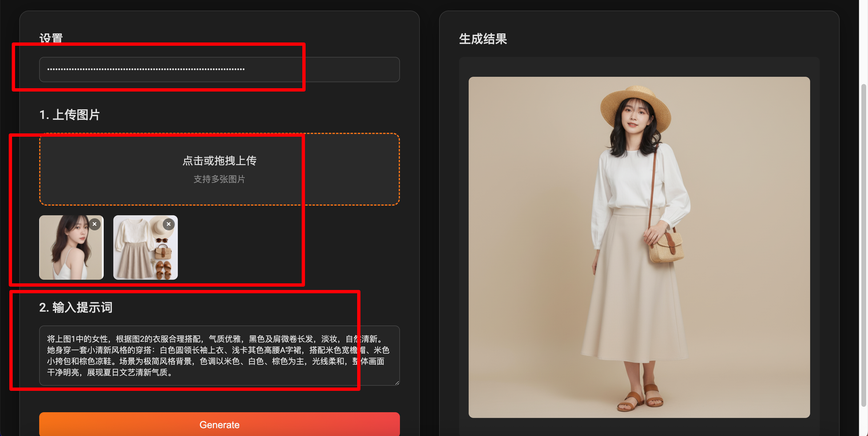This screenshot has width=868, height=436.
Task: Click the woven handbag in result image
Action: click(x=665, y=248)
